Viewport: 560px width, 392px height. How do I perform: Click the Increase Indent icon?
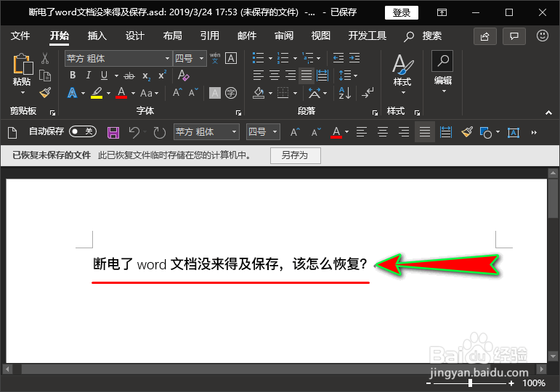354,58
